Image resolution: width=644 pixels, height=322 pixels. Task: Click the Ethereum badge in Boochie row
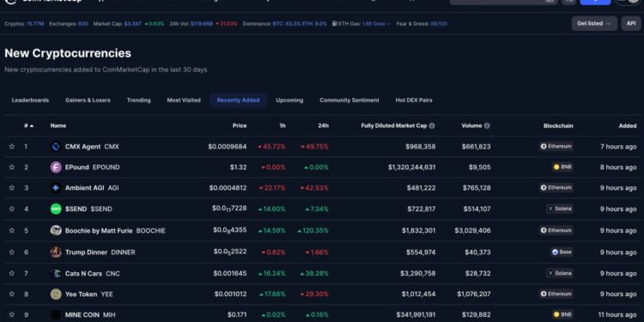(556, 230)
